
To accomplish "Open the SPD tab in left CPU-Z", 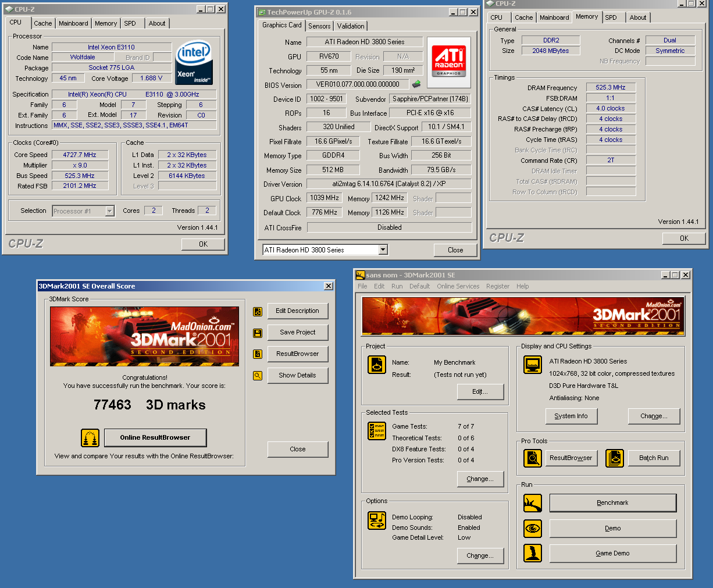I will pos(130,23).
